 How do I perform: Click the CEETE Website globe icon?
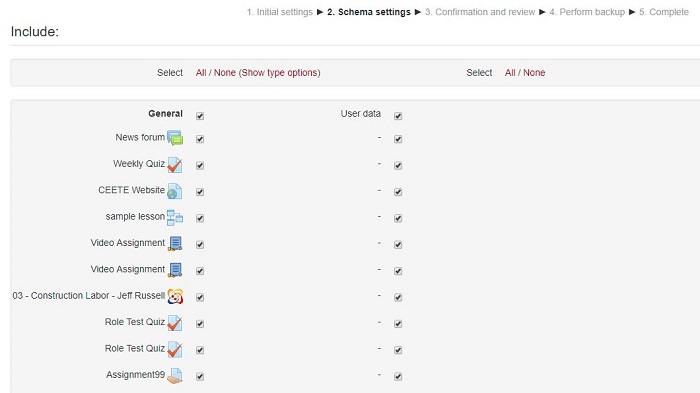coord(175,191)
